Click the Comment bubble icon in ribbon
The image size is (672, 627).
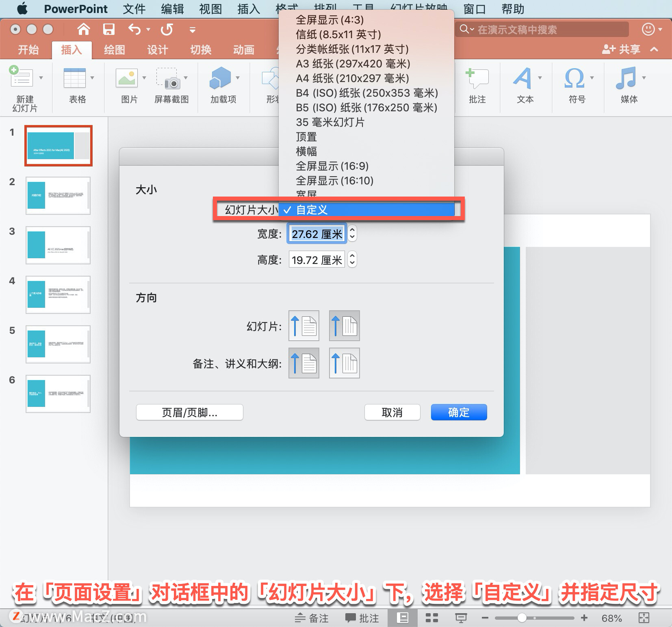coord(477,78)
